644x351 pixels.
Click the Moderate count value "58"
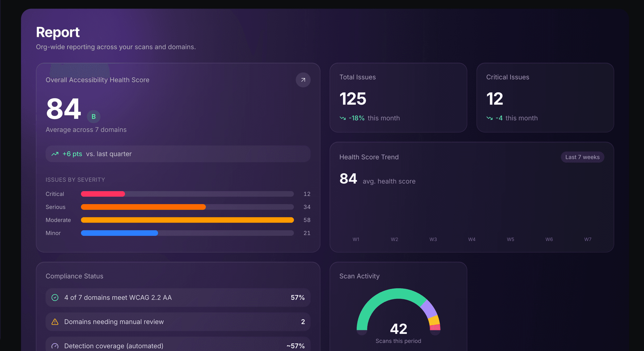[x=307, y=220]
